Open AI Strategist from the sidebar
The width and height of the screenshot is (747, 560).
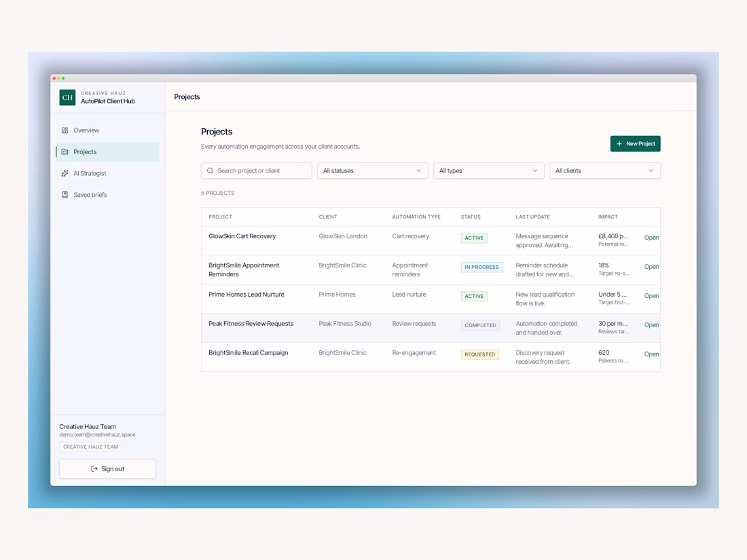(x=108, y=173)
